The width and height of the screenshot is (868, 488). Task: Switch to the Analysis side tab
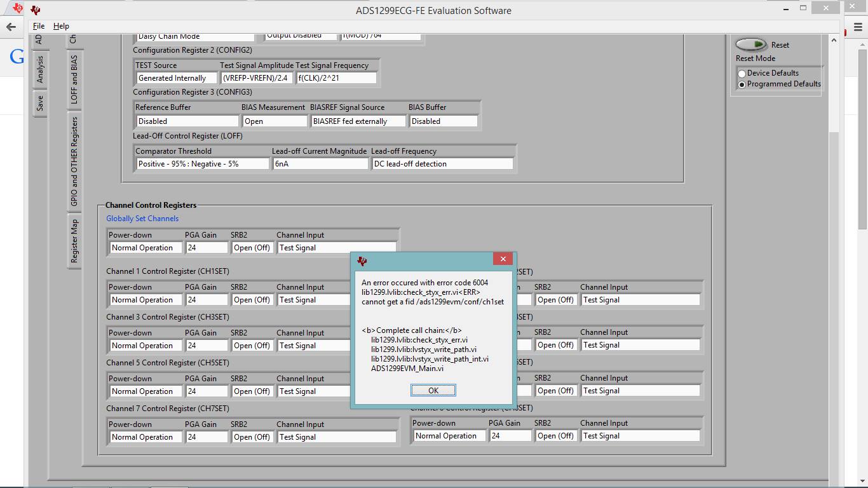tap(39, 69)
